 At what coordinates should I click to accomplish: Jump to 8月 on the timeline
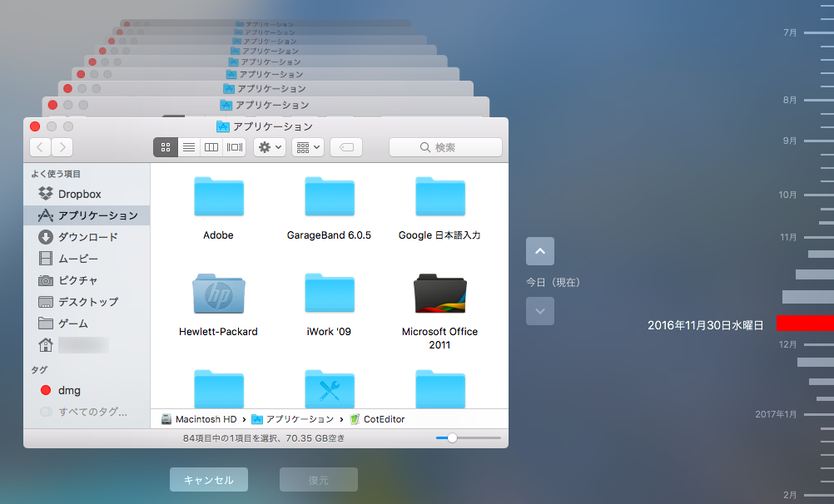point(790,100)
